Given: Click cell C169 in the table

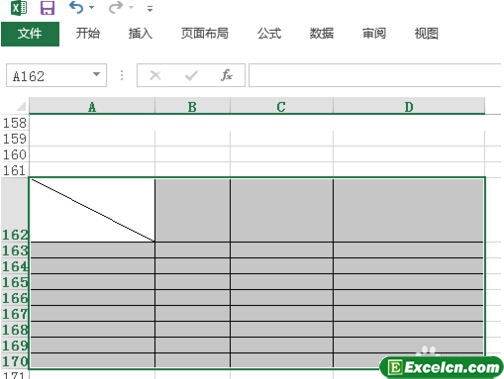Looking at the screenshot, I should click(282, 345).
